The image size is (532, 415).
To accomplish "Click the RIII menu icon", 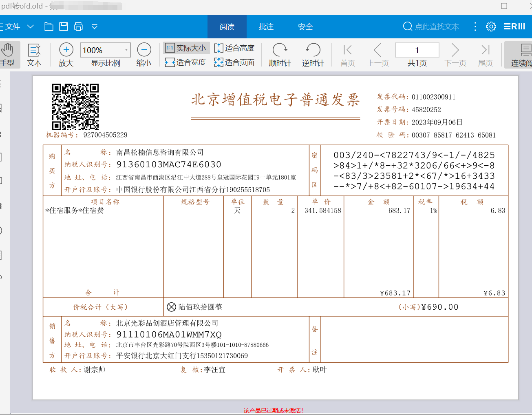I will click(514, 27).
